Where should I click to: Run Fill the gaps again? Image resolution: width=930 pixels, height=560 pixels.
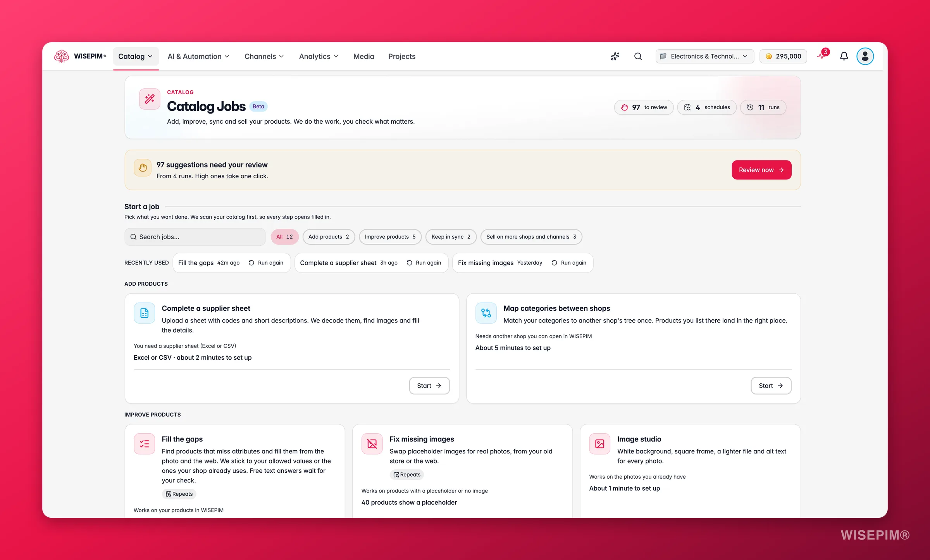[266, 263]
